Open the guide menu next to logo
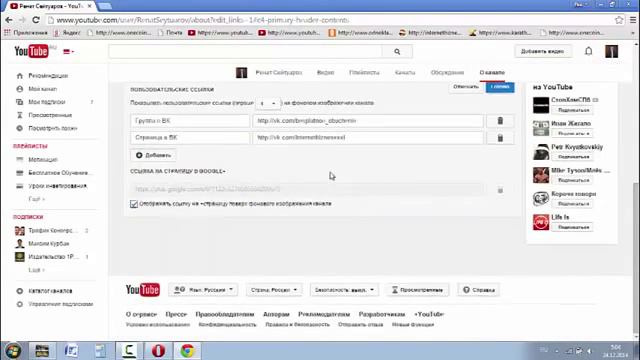 pos(68,52)
